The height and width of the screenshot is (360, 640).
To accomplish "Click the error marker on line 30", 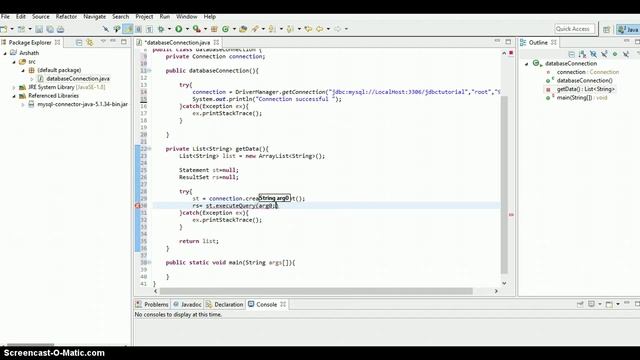I will coord(138,206).
